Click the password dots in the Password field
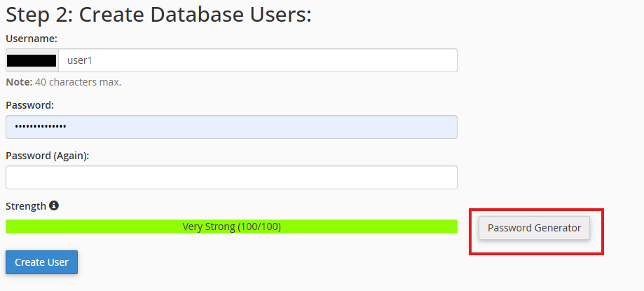 (x=41, y=127)
